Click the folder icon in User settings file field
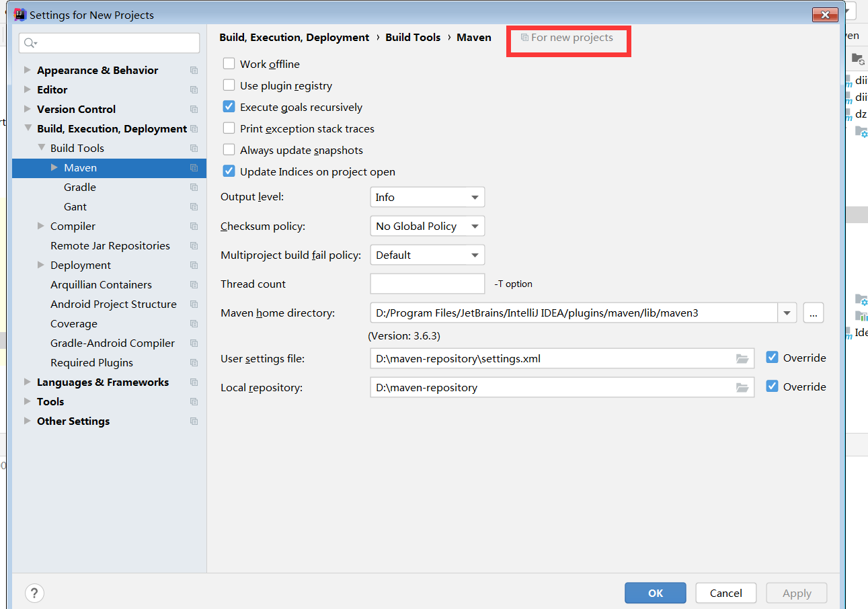The width and height of the screenshot is (868, 609). (x=742, y=359)
